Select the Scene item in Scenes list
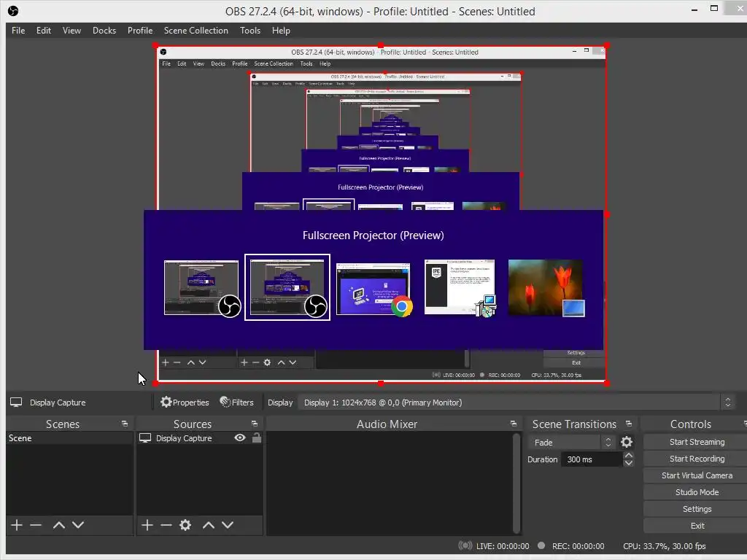The height and width of the screenshot is (560, 747). (69, 438)
